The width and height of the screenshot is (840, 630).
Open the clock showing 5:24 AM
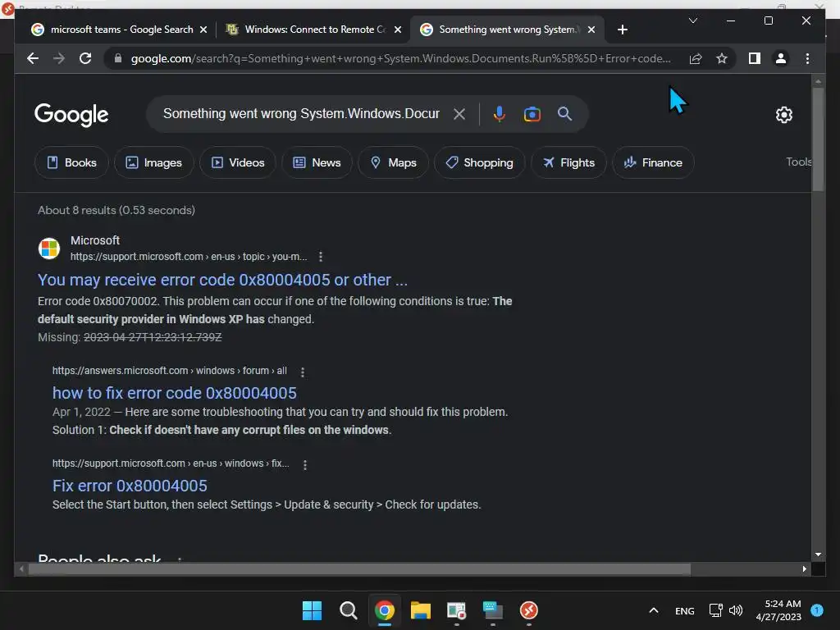(x=778, y=610)
